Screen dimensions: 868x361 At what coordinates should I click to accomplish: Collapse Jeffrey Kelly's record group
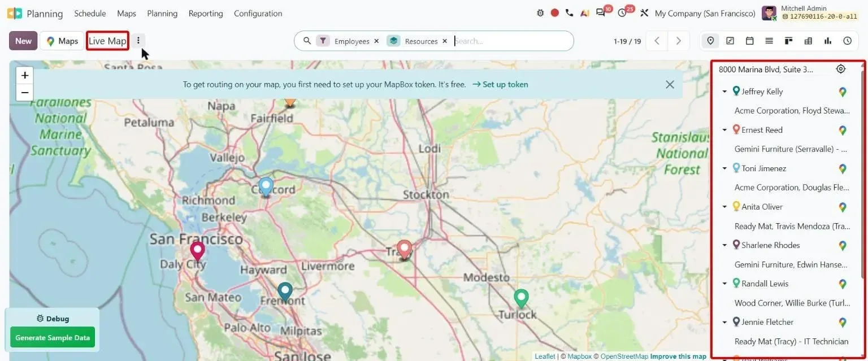pos(724,92)
